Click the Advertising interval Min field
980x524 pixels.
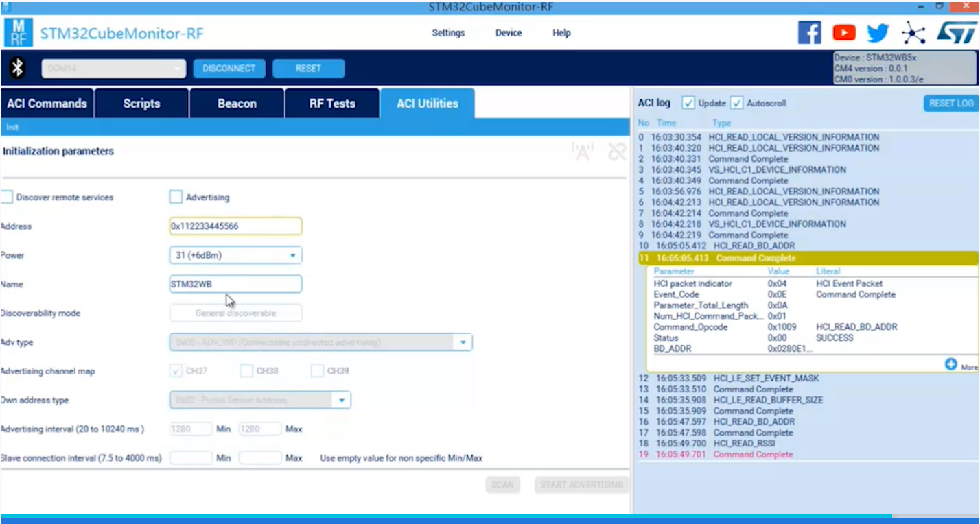coord(191,429)
